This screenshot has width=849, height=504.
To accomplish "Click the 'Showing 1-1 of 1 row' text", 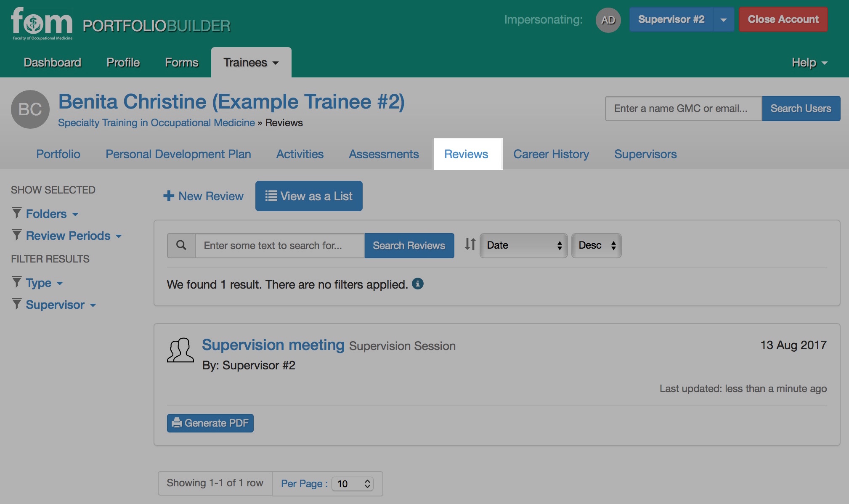I will (215, 483).
